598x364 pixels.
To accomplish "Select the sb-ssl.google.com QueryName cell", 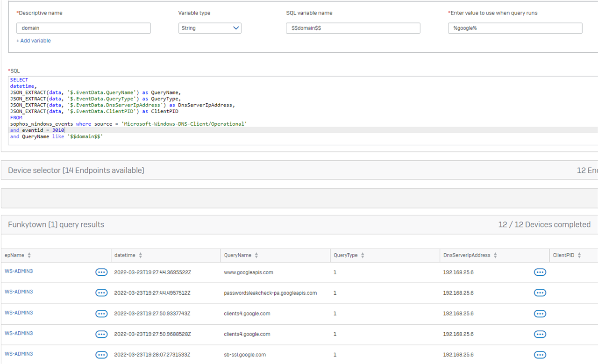I will coord(245,355).
